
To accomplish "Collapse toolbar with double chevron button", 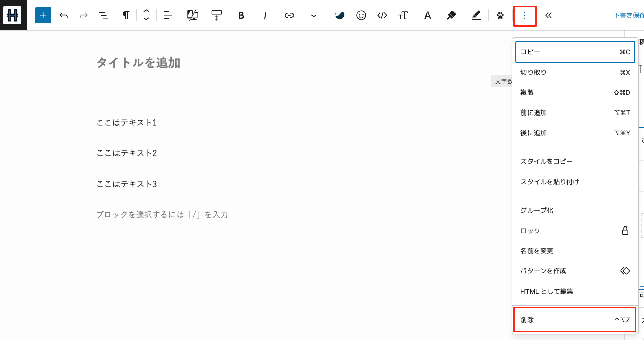I will coord(549,15).
